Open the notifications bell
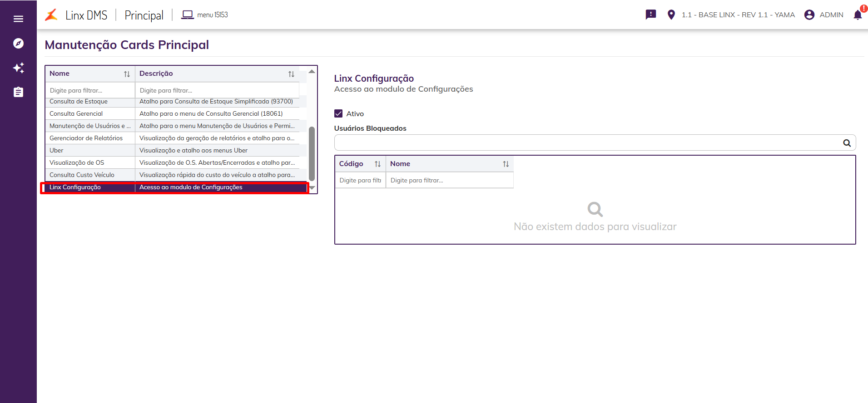 click(858, 15)
